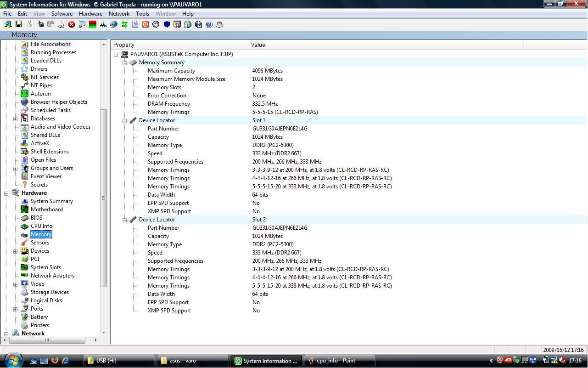The width and height of the screenshot is (588, 368).
Task: Click the Copy toolbar icon
Action: click(40, 24)
